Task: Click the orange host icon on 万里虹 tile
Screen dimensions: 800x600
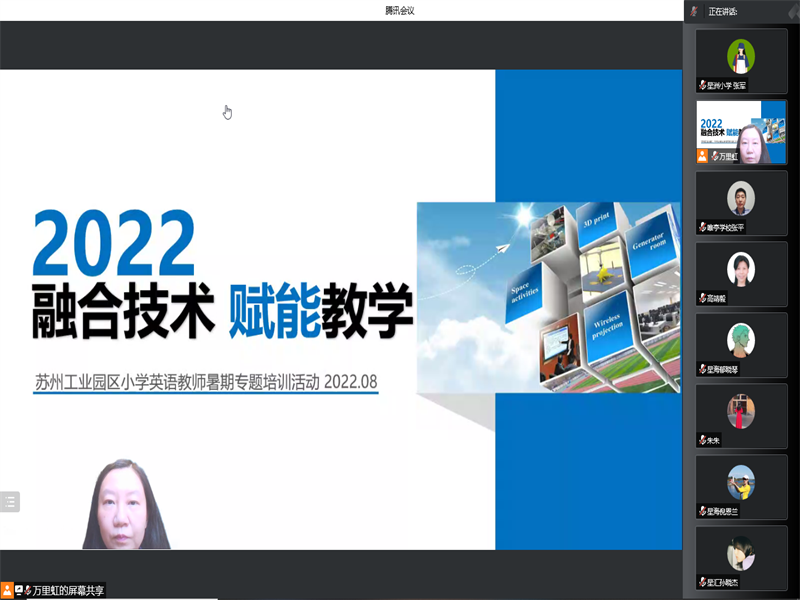Action: (702, 156)
